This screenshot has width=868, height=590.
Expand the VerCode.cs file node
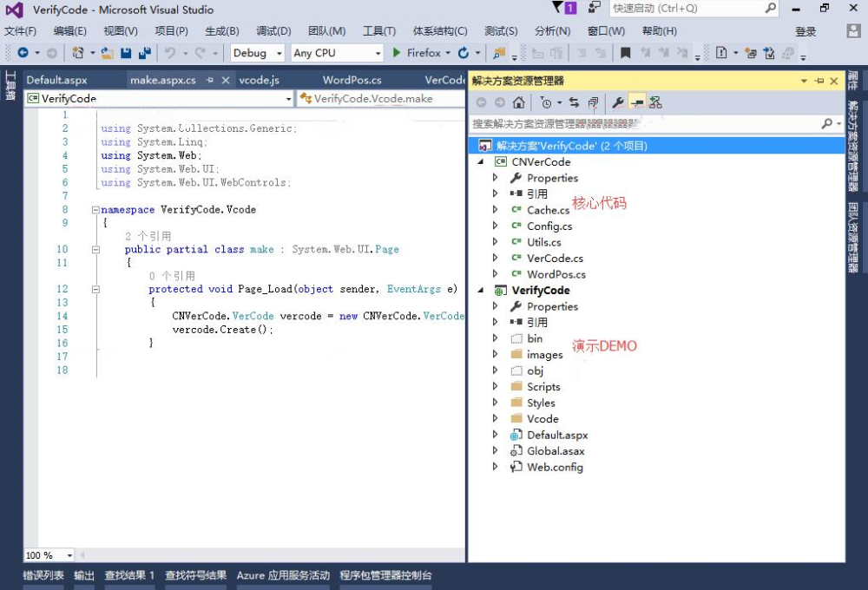(x=495, y=258)
